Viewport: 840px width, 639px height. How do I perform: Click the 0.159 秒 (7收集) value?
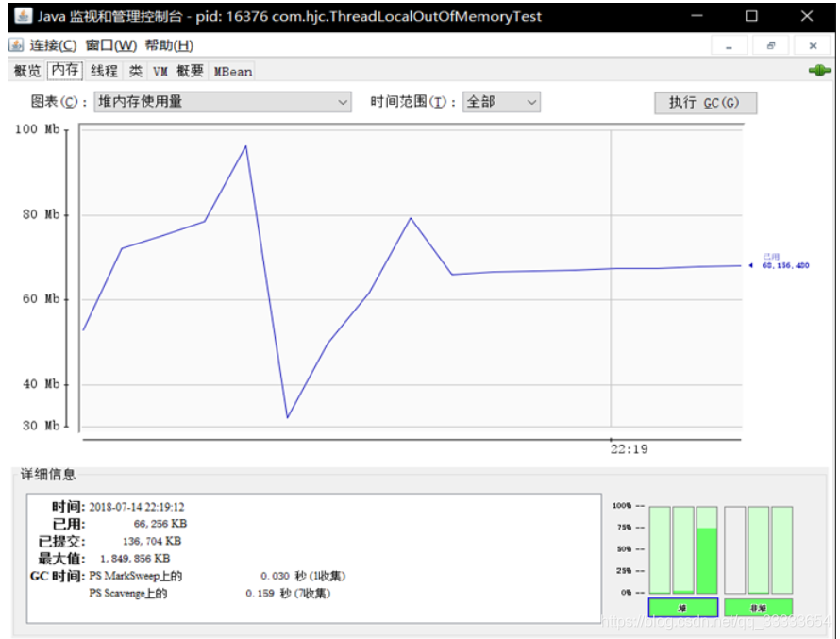288,594
